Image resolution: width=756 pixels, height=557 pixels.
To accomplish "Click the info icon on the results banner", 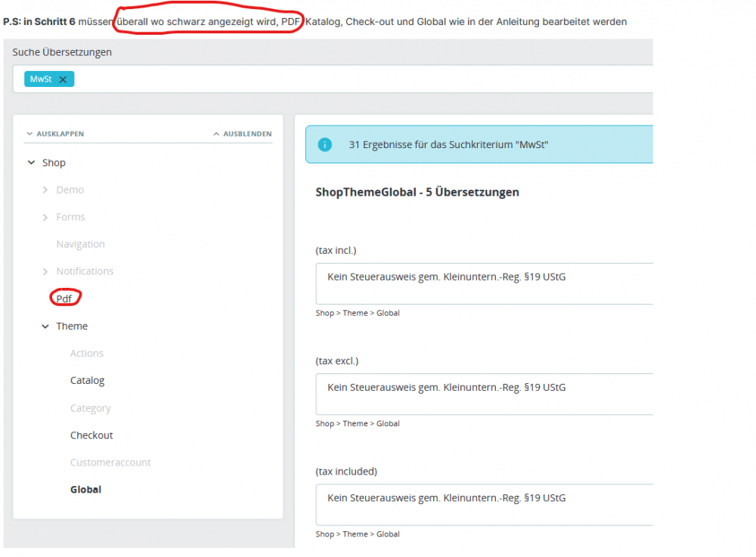I will coord(324,144).
